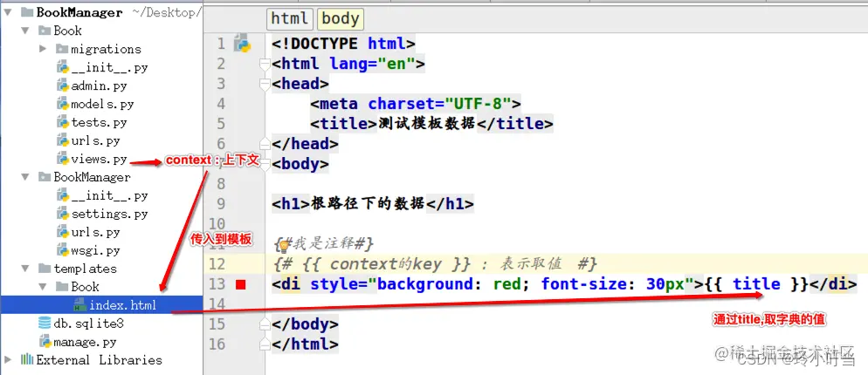Select db.sqlite3 in the project tree
The width and height of the screenshot is (868, 375).
tap(88, 323)
